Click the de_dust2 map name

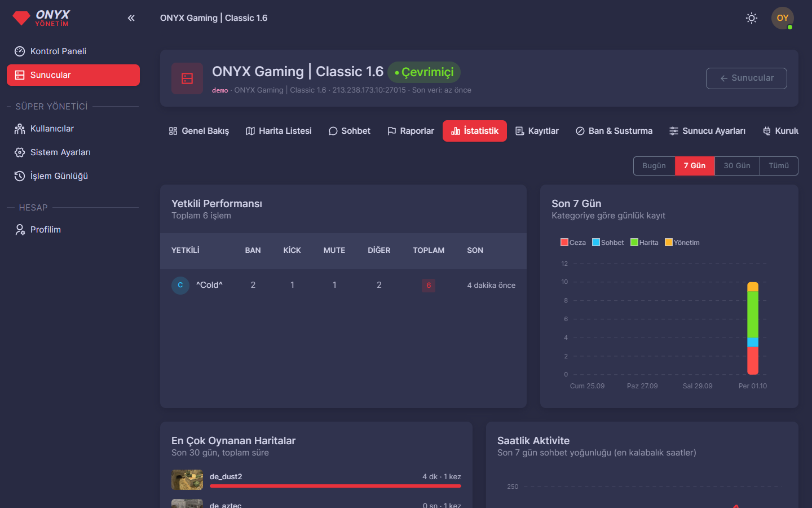pyautogui.click(x=226, y=477)
